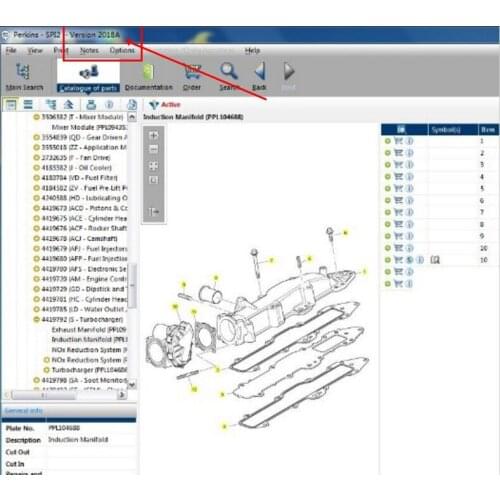Viewport: 500px width, 500px height.
Task: Show info for parts row 4
Action: (410, 177)
